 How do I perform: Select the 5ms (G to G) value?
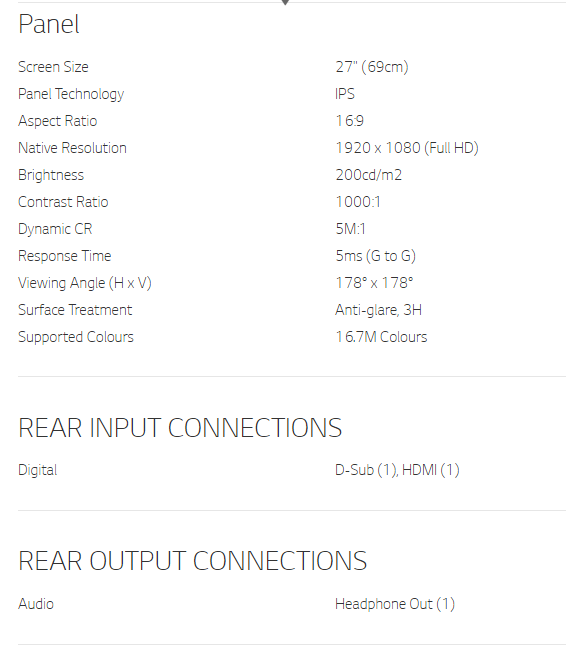click(376, 256)
